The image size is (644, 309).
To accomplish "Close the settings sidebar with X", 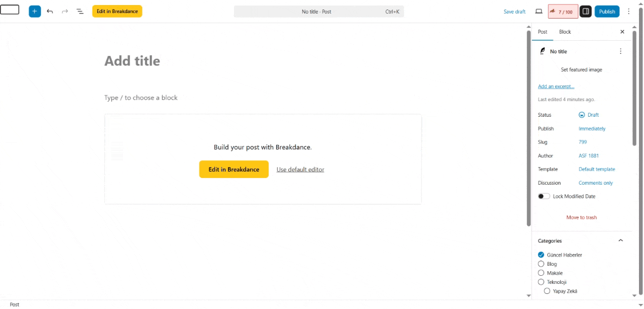I will (622, 32).
